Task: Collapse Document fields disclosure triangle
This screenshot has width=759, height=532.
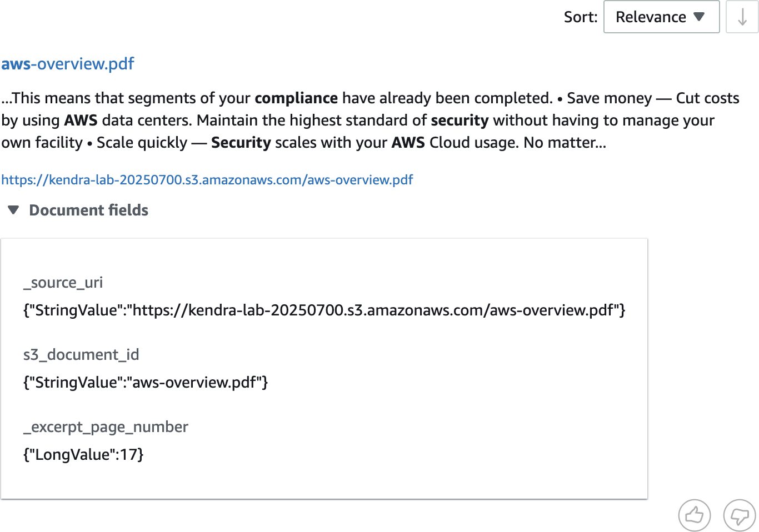Action: [13, 210]
